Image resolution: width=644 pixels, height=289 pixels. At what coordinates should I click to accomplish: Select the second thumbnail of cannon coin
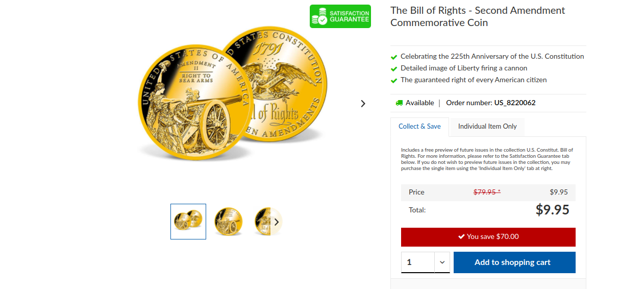click(x=228, y=222)
